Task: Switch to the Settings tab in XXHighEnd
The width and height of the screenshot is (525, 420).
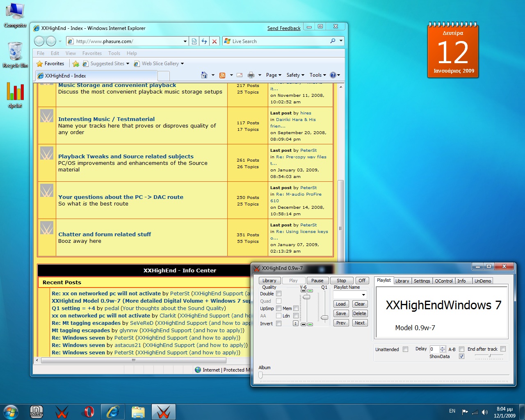Action: (422, 281)
